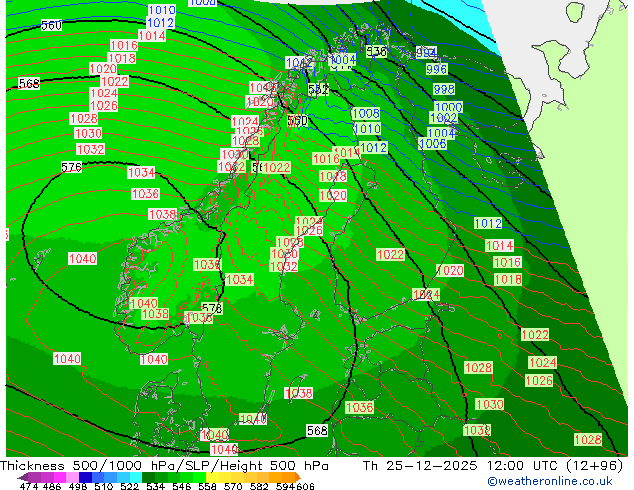Click the blue 996 isobar label
The width and height of the screenshot is (634, 490).
(x=436, y=69)
